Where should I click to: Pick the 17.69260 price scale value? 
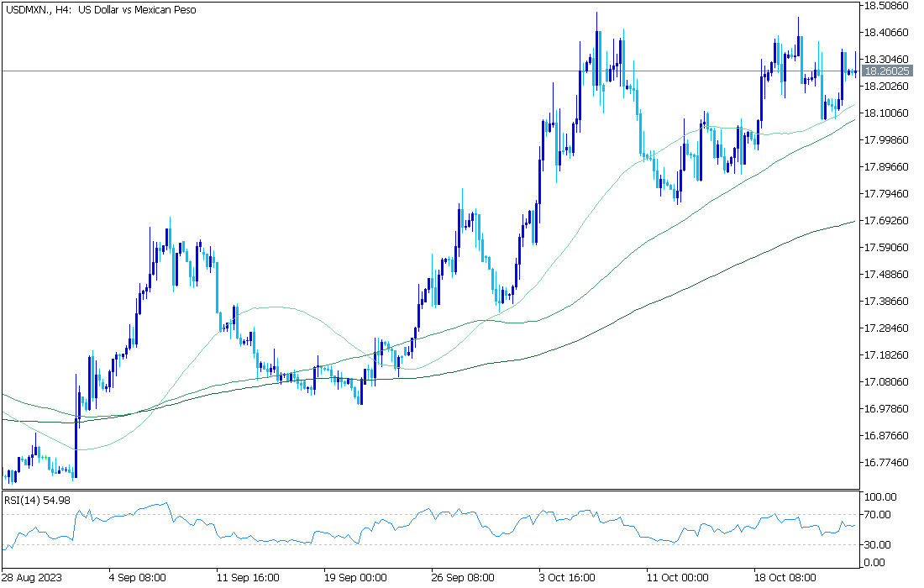(887, 221)
